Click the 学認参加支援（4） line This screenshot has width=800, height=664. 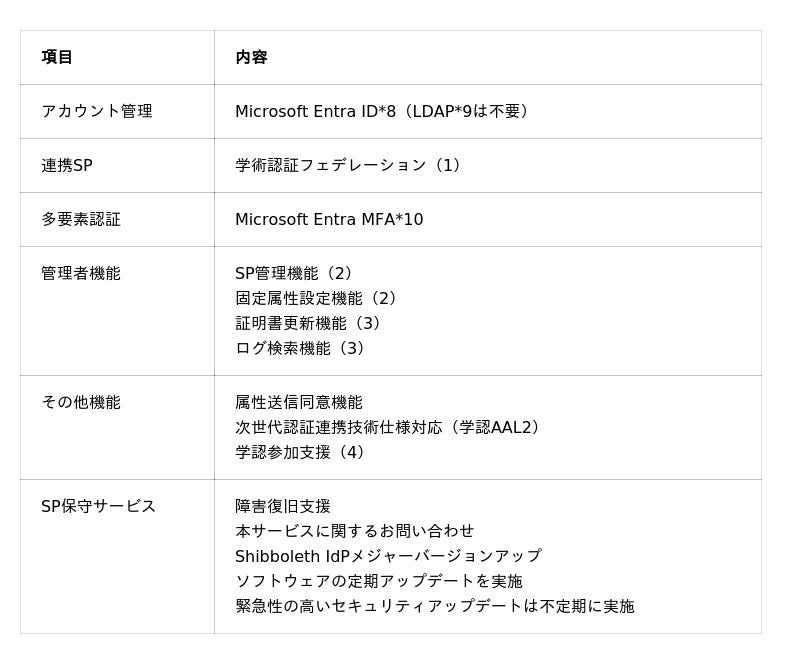303,452
